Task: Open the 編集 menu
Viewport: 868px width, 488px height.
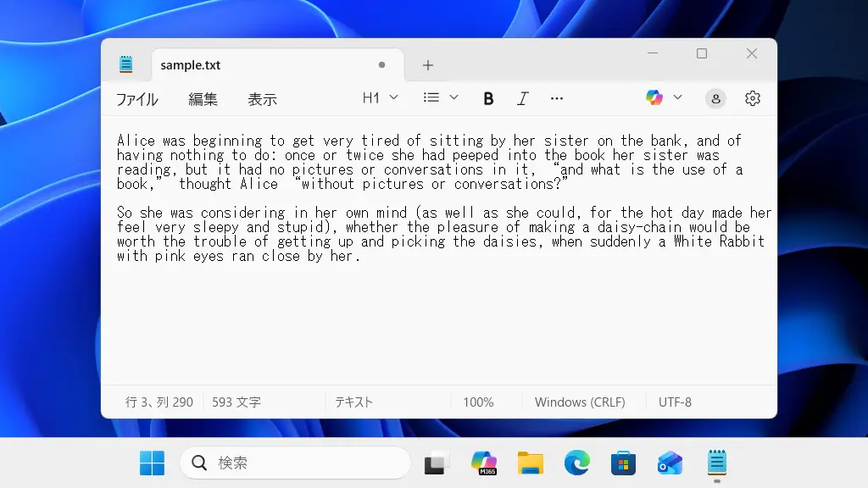Action: tap(203, 99)
